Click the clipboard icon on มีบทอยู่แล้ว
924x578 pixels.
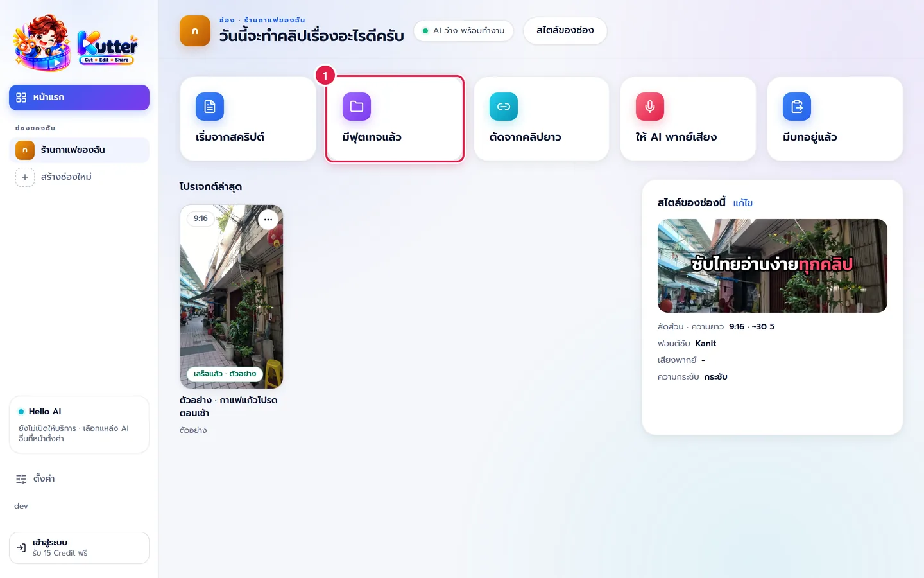coord(797,107)
